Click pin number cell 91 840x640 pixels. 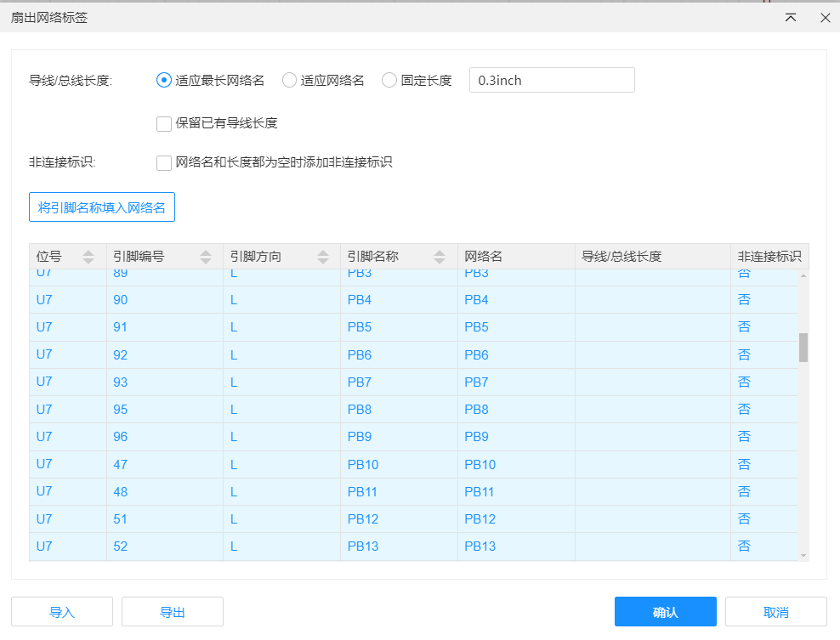point(165,327)
